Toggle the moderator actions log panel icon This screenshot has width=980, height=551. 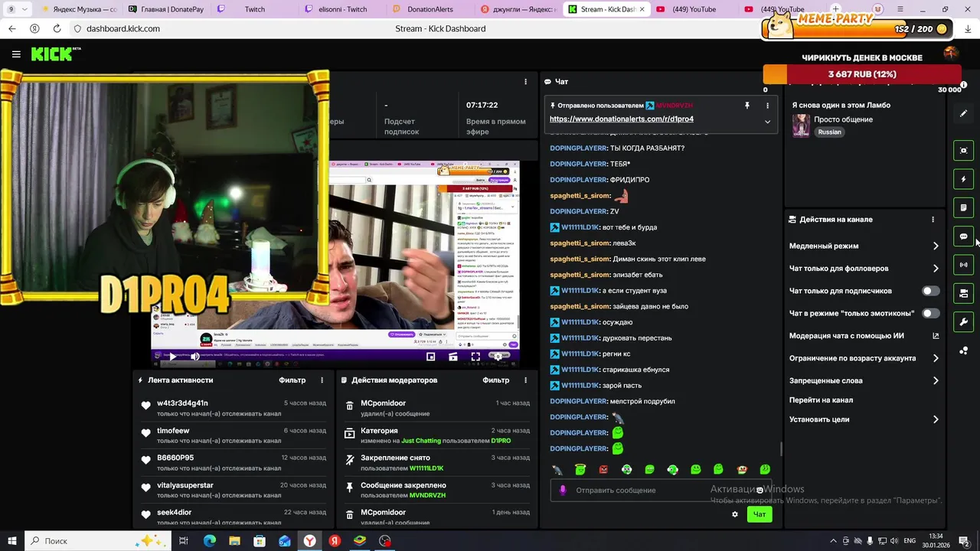964,207
